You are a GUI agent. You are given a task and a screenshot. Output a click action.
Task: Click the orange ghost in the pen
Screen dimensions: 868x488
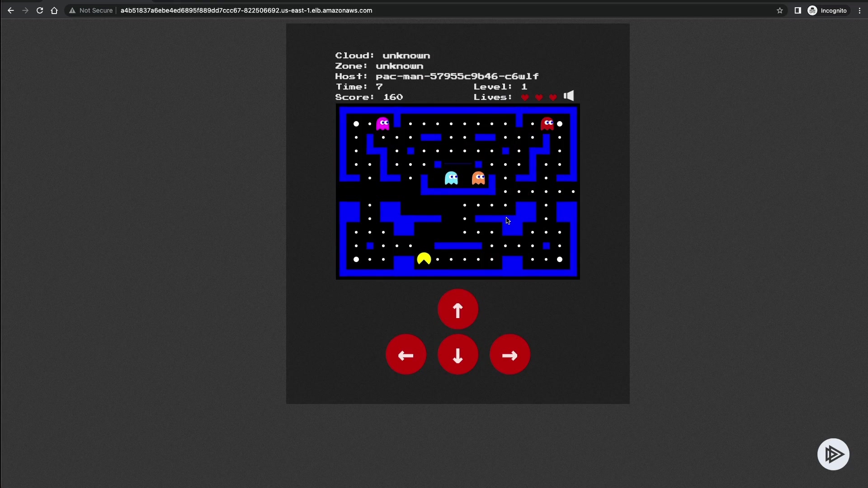click(x=478, y=178)
